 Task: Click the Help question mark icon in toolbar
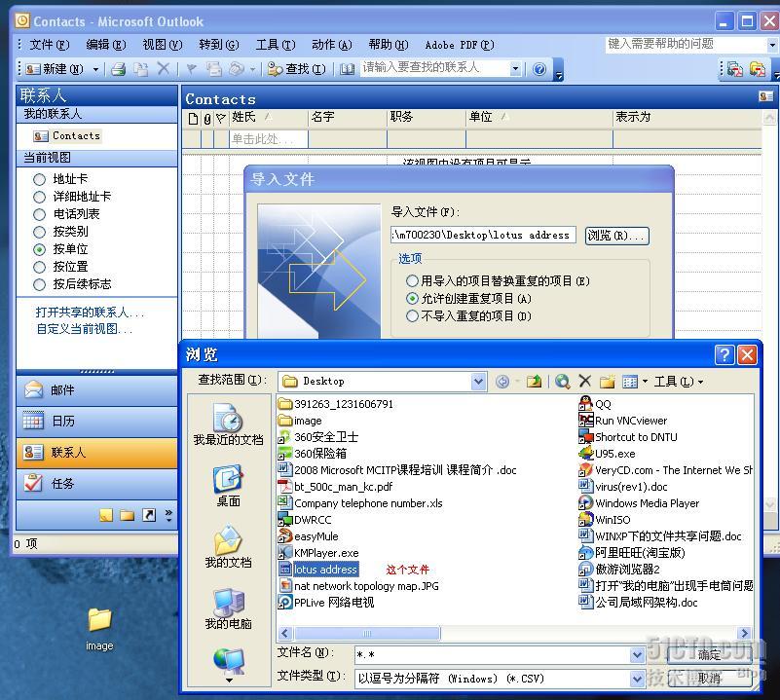[539, 69]
